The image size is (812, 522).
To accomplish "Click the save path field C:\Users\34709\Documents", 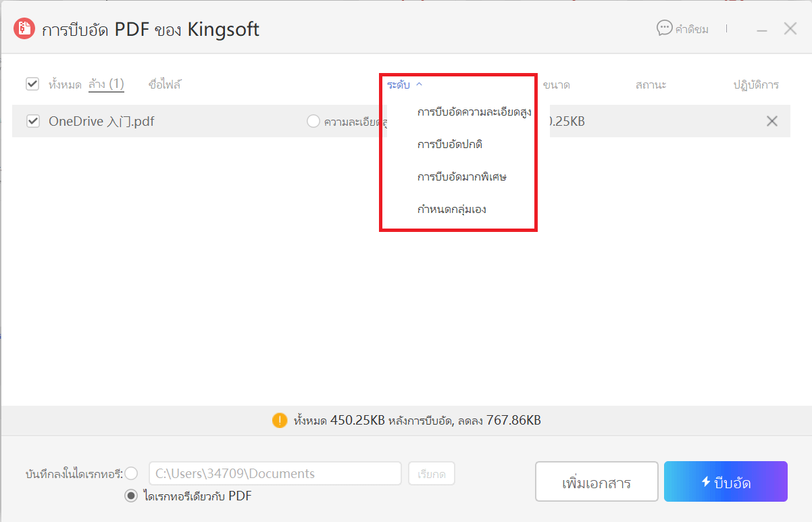I will [x=275, y=473].
